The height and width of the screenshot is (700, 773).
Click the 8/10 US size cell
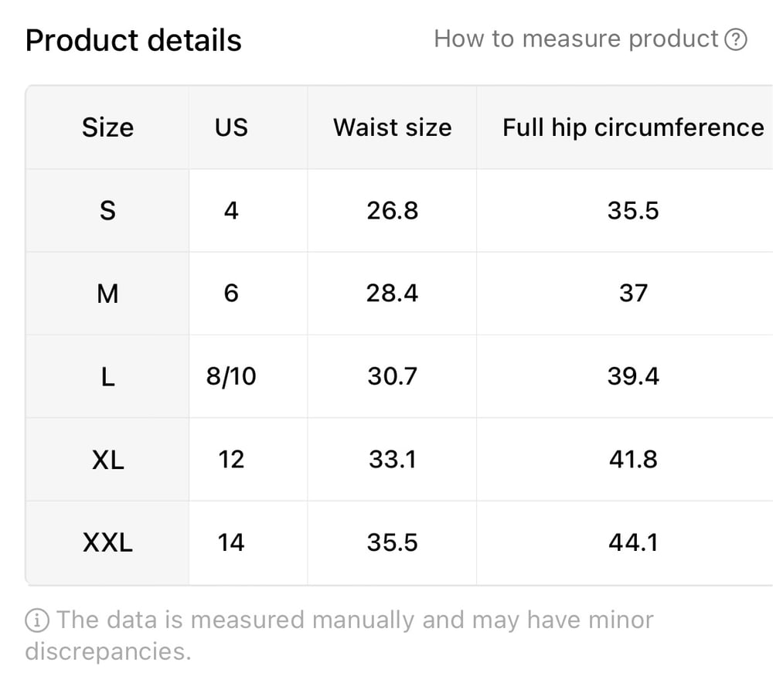click(231, 377)
